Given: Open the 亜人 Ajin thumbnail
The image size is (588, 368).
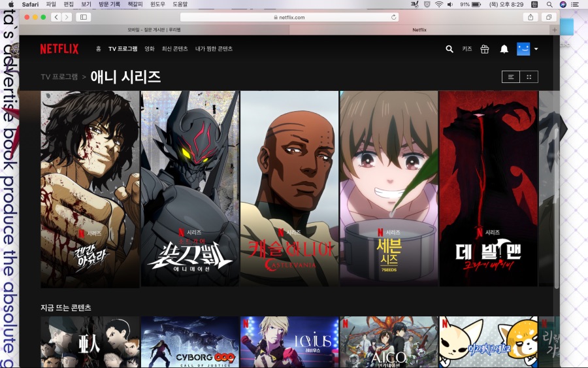Looking at the screenshot, I should coord(90,342).
